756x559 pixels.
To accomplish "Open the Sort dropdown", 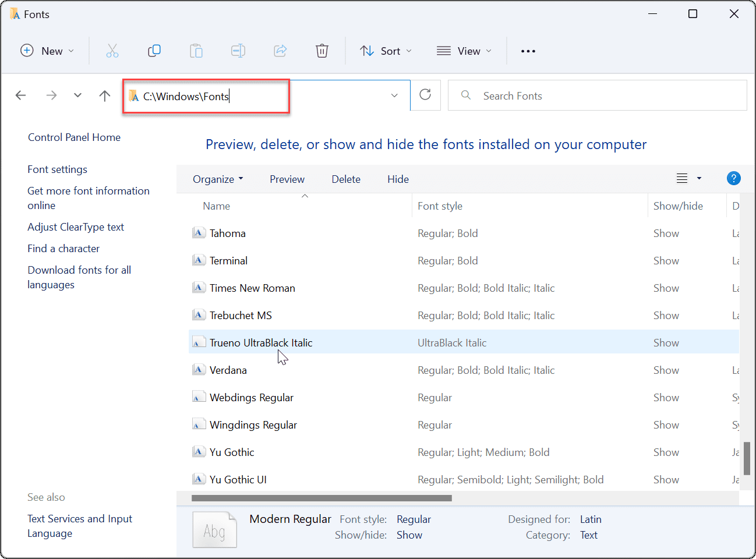I will coord(386,51).
